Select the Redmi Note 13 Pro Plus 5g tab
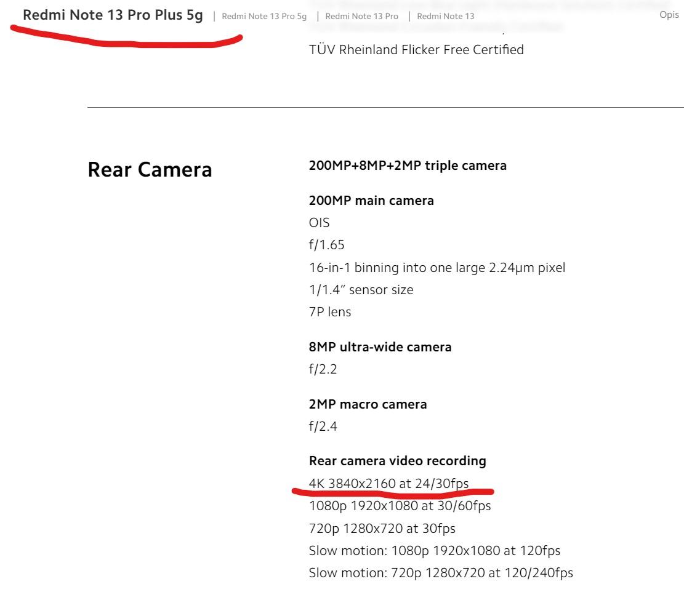684x616 pixels. pyautogui.click(x=113, y=15)
